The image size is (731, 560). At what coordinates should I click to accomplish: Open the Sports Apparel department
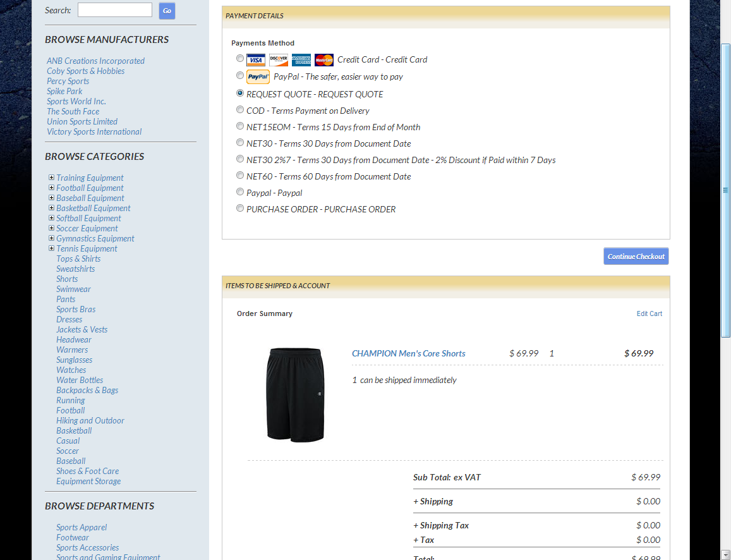point(82,527)
